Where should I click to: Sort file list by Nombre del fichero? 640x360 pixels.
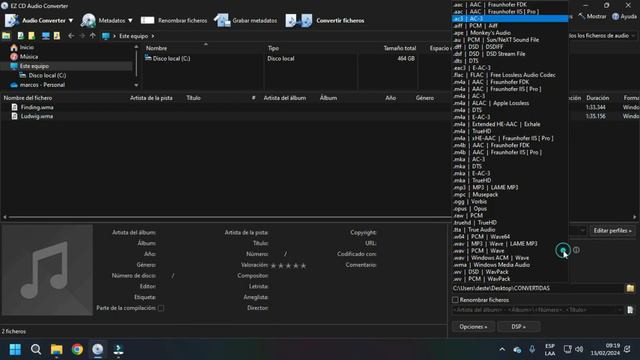point(28,98)
